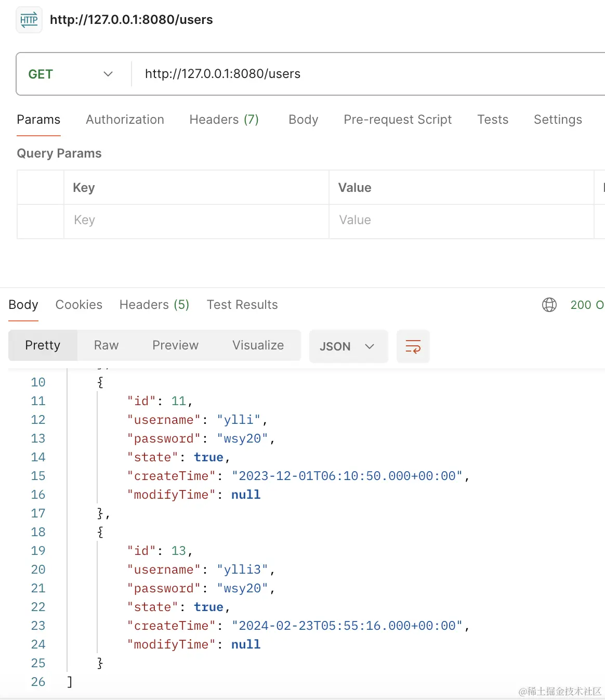Open the Headers (7) request tab
This screenshot has height=700, width=605.
(x=224, y=120)
